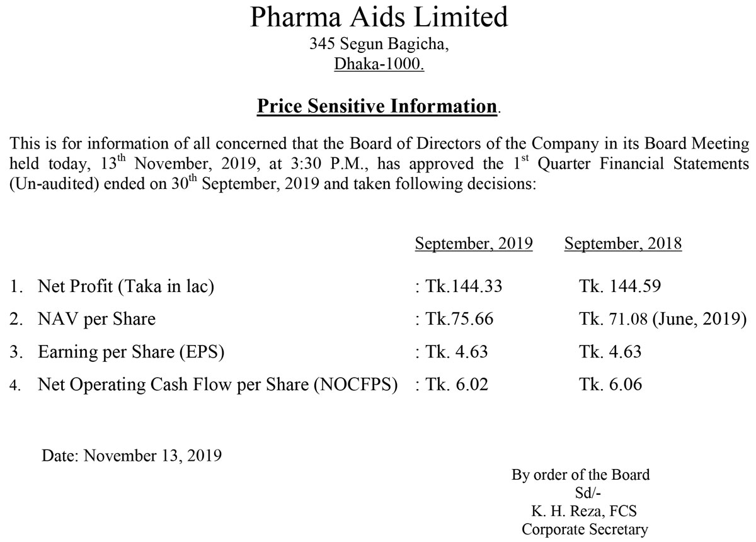Click the Net Operating Cash Flow per Share label
756x542 pixels.
click(217, 384)
